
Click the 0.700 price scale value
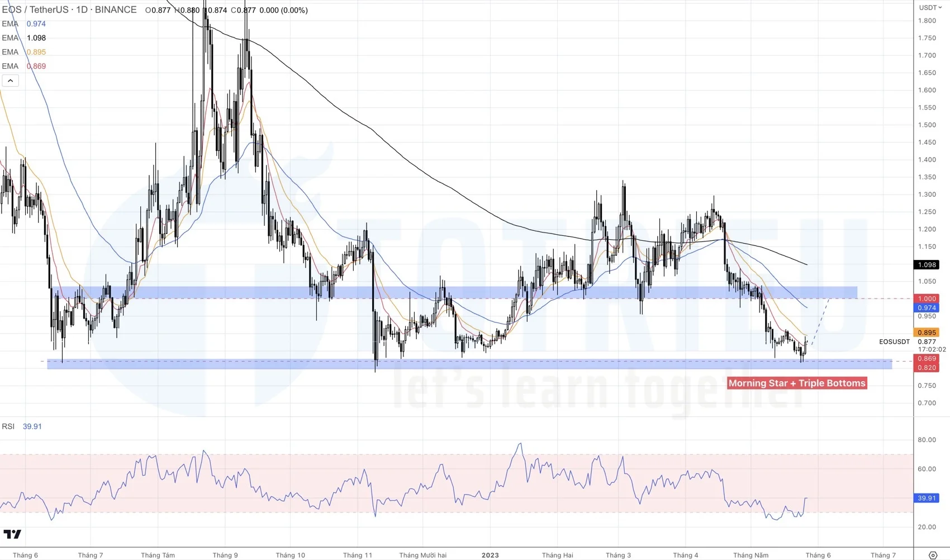click(x=927, y=403)
